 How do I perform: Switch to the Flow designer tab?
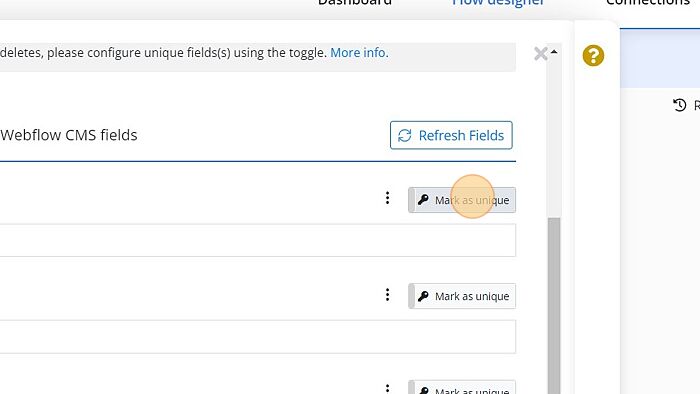pos(498,3)
